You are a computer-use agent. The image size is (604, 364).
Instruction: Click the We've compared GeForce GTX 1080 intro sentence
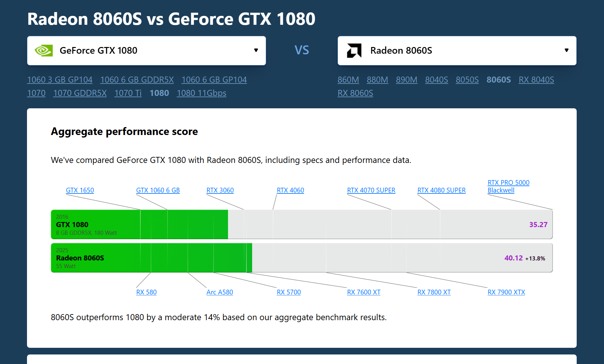coord(231,160)
